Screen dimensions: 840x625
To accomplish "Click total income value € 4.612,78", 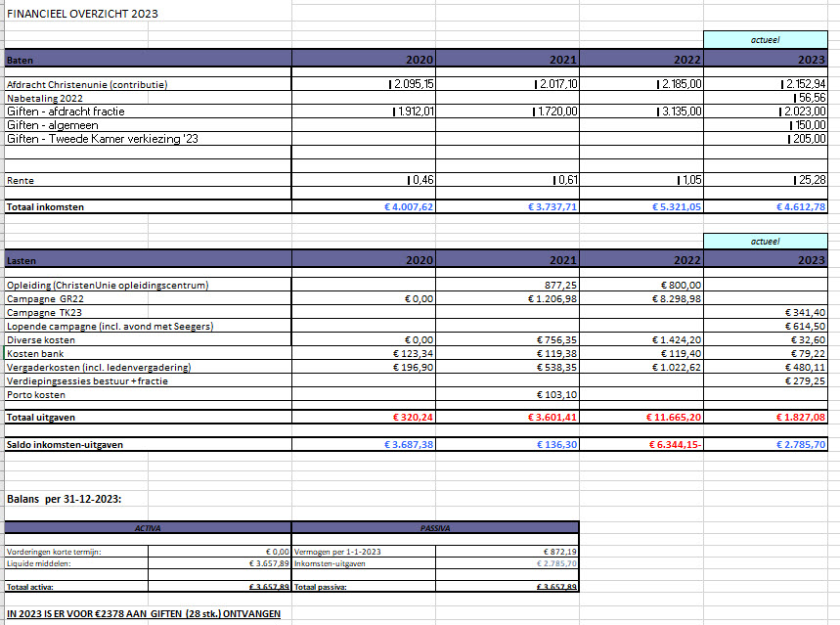I will (x=801, y=207).
